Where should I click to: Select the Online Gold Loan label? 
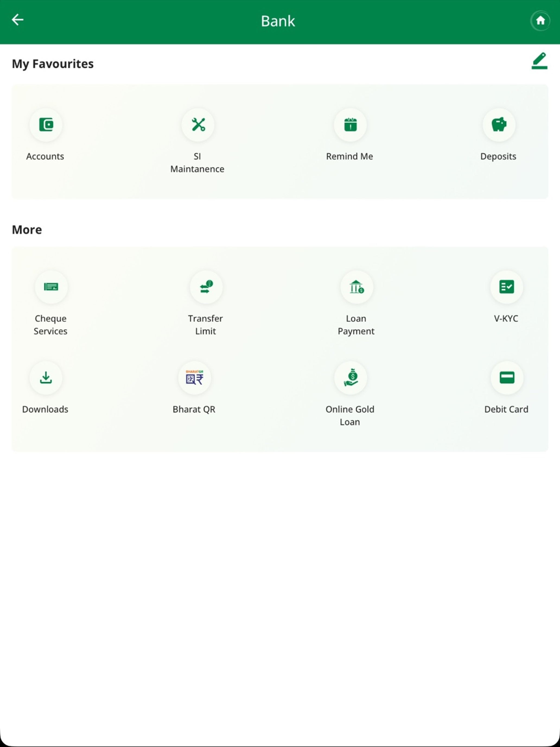[x=350, y=416]
